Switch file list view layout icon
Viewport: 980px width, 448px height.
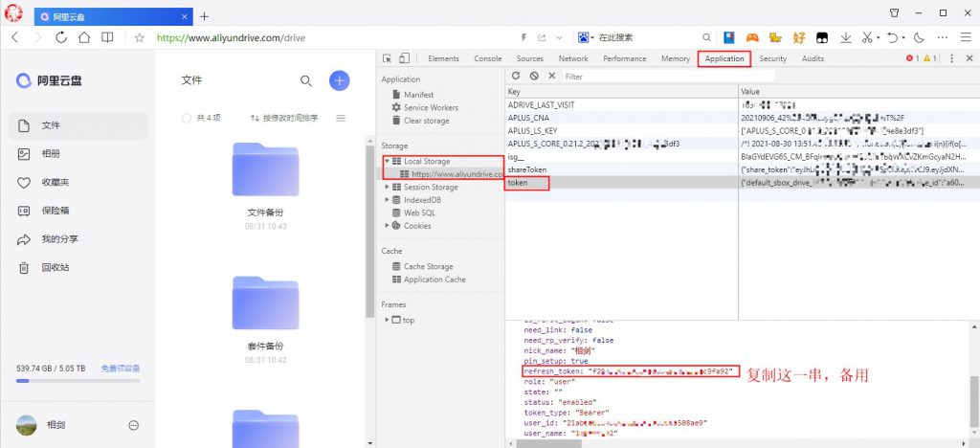point(341,118)
